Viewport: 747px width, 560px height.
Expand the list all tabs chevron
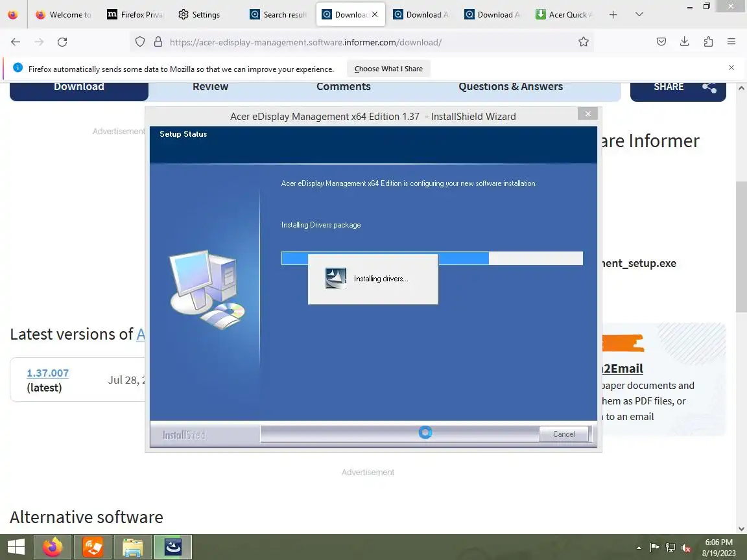639,15
